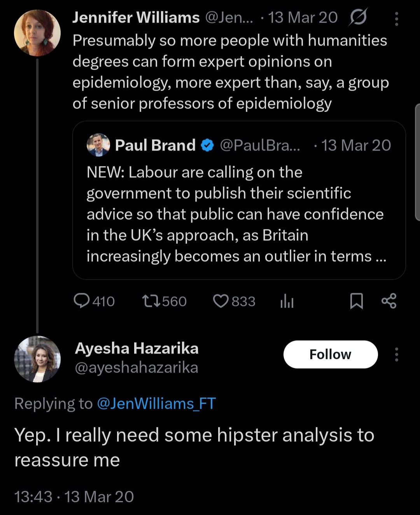Viewport: 420px width, 515px height.
Task: View Ayesha Hazarika's profile picture
Action: coord(37,359)
